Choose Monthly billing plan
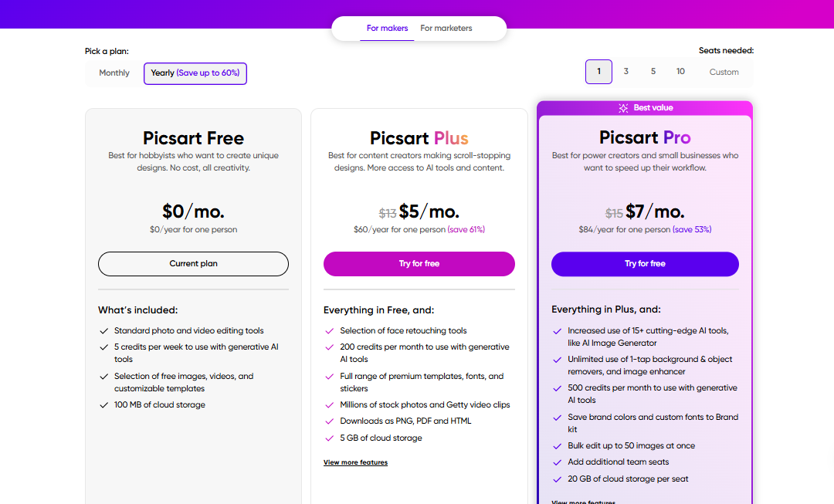The image size is (834, 504). pyautogui.click(x=114, y=73)
